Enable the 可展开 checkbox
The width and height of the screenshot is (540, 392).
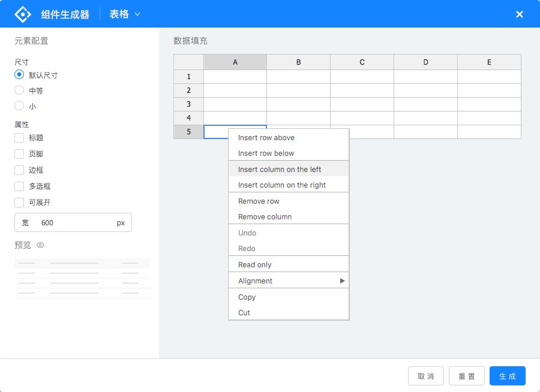tap(19, 203)
